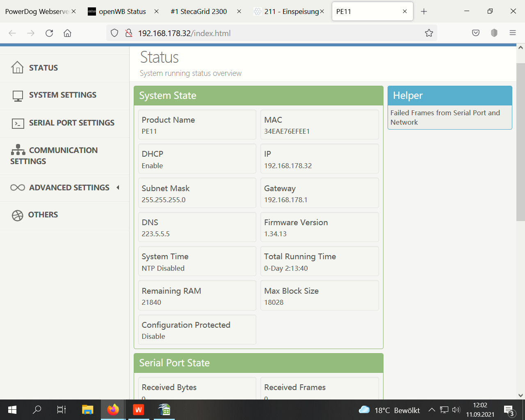Reload the PE11 page
The width and height of the screenshot is (525, 420).
click(x=49, y=33)
